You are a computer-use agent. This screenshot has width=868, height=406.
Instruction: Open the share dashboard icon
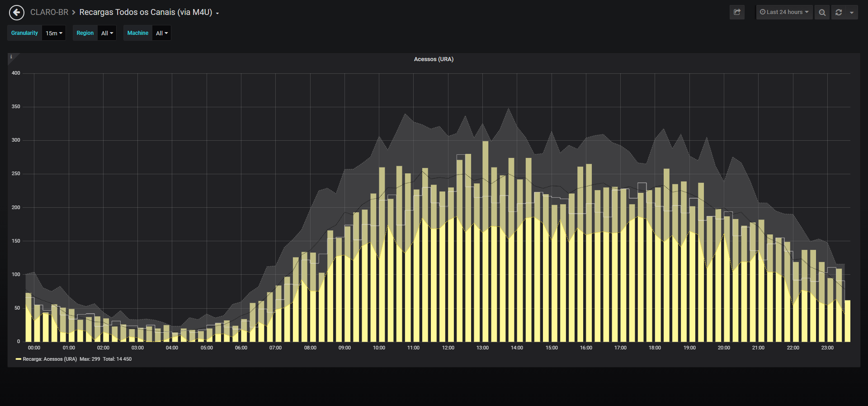pos(737,12)
